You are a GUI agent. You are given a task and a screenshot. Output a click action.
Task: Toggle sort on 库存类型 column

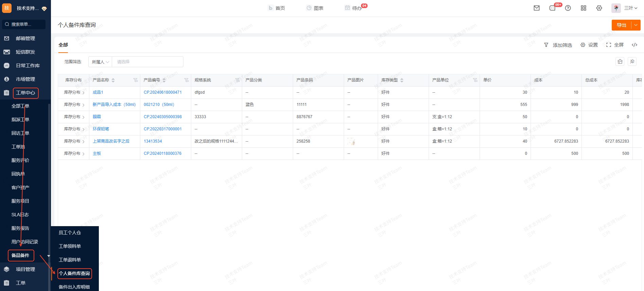click(x=402, y=80)
